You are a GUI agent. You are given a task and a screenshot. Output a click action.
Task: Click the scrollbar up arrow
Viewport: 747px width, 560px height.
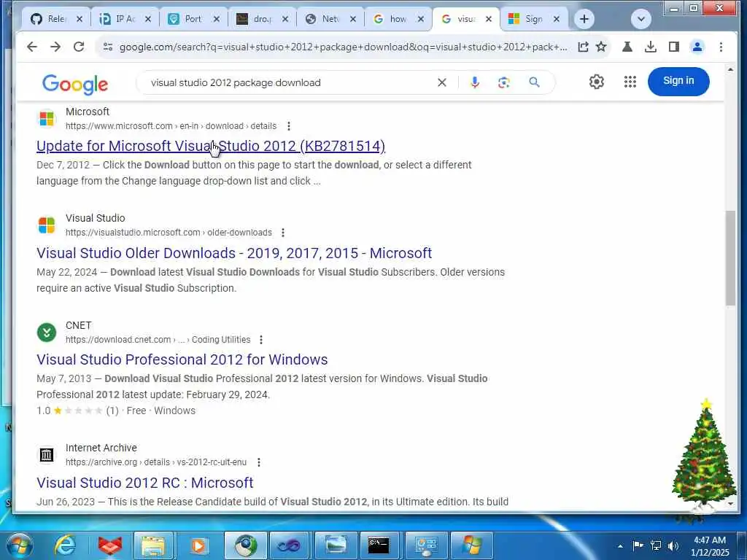click(x=730, y=70)
